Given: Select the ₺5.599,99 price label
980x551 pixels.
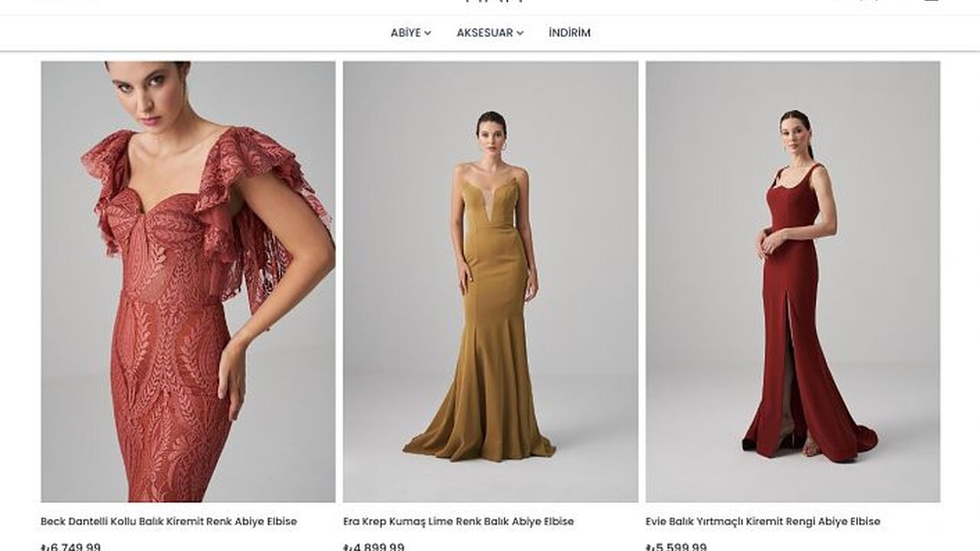Looking at the screenshot, I should coord(676,546).
